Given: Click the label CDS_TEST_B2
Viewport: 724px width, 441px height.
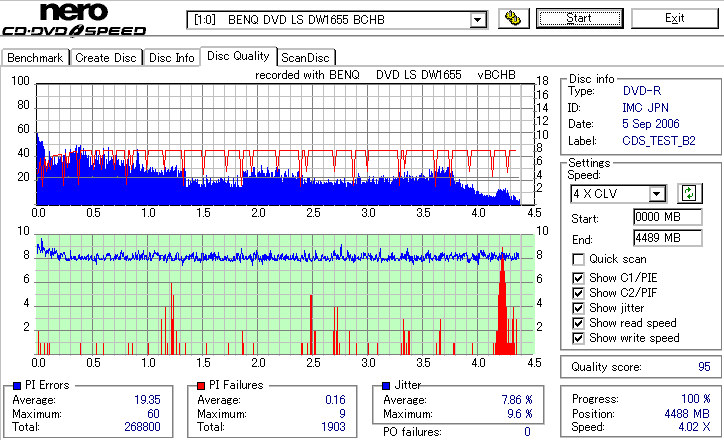Looking at the screenshot, I should (659, 141).
